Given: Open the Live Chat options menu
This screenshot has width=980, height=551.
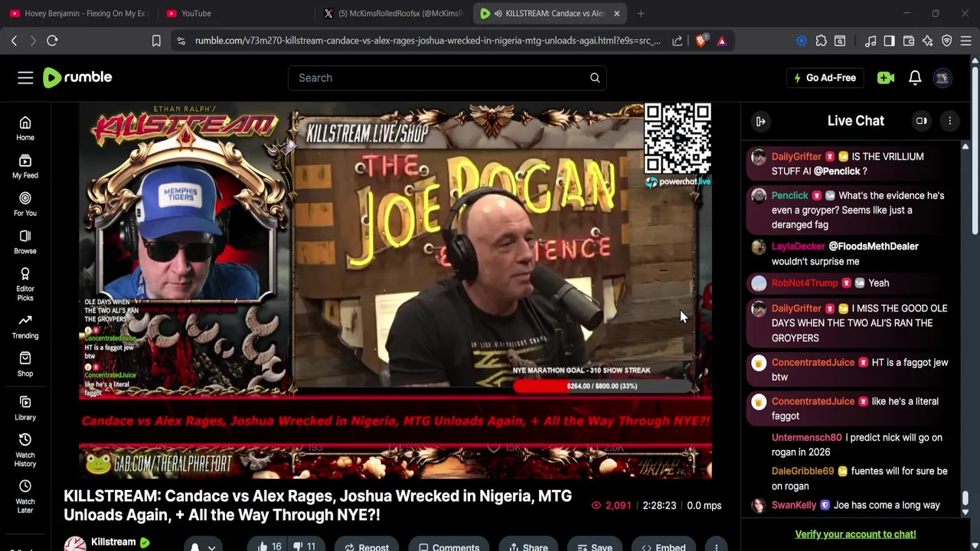Looking at the screenshot, I should (950, 121).
